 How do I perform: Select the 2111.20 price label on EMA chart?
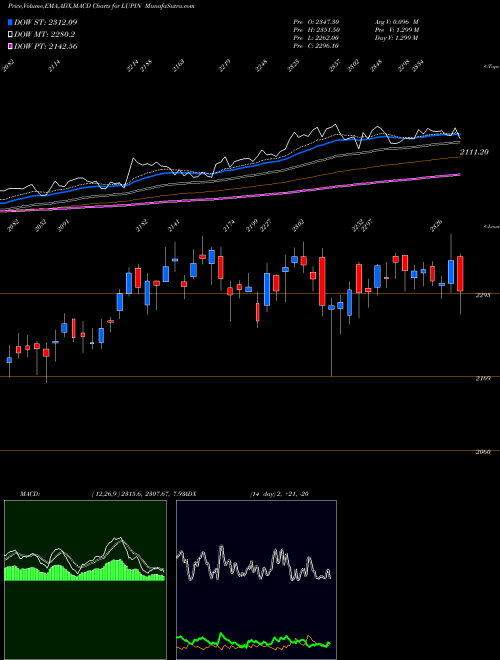click(474, 152)
